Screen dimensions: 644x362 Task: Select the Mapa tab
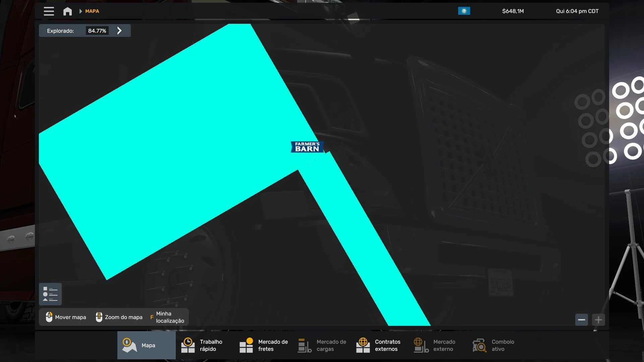[147, 345]
